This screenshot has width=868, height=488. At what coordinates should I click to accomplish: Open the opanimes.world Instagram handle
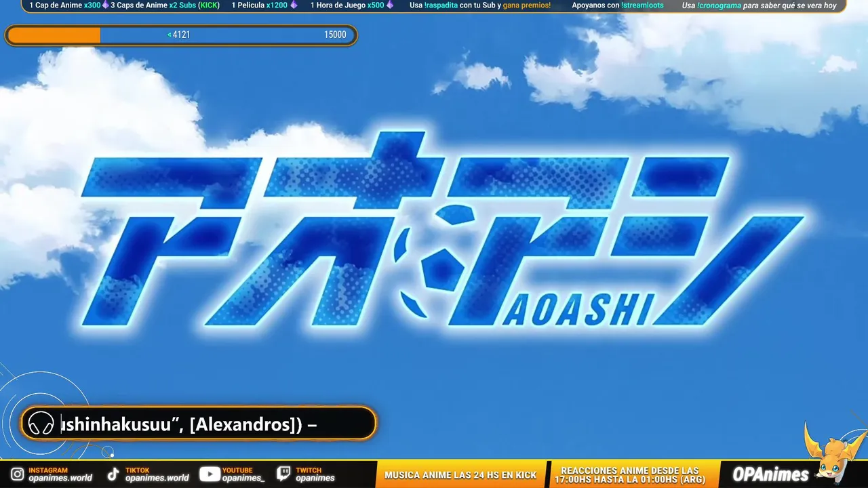60,478
